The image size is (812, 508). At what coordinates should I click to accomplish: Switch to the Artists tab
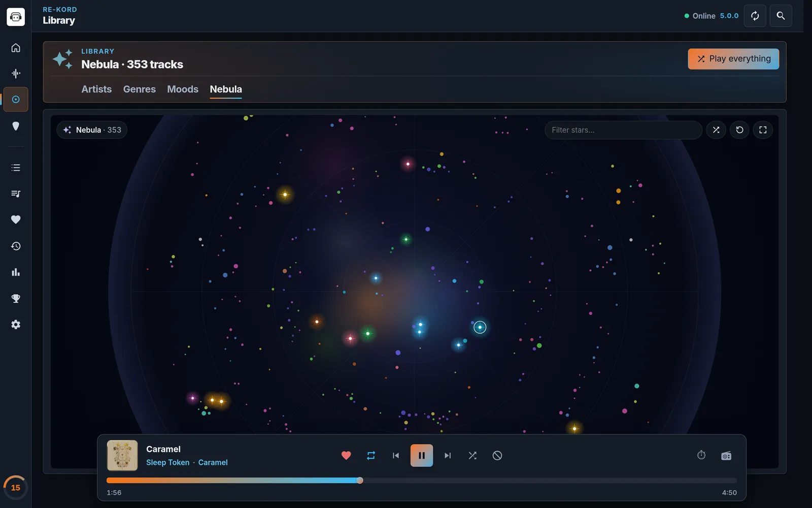[96, 89]
